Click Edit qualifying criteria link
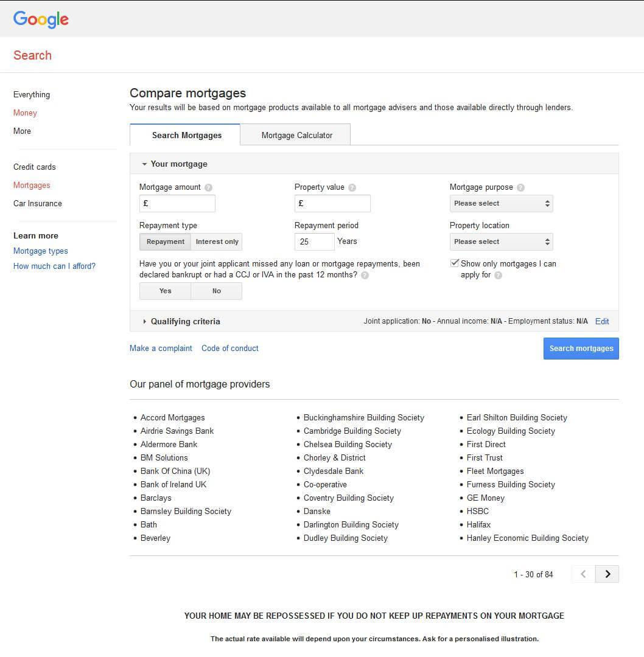 click(602, 321)
